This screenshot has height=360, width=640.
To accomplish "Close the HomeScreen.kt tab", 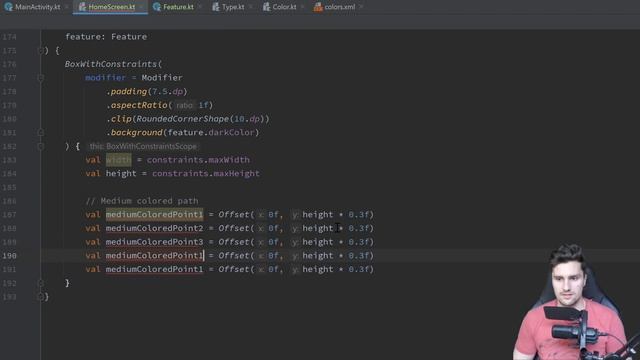I will [x=141, y=7].
